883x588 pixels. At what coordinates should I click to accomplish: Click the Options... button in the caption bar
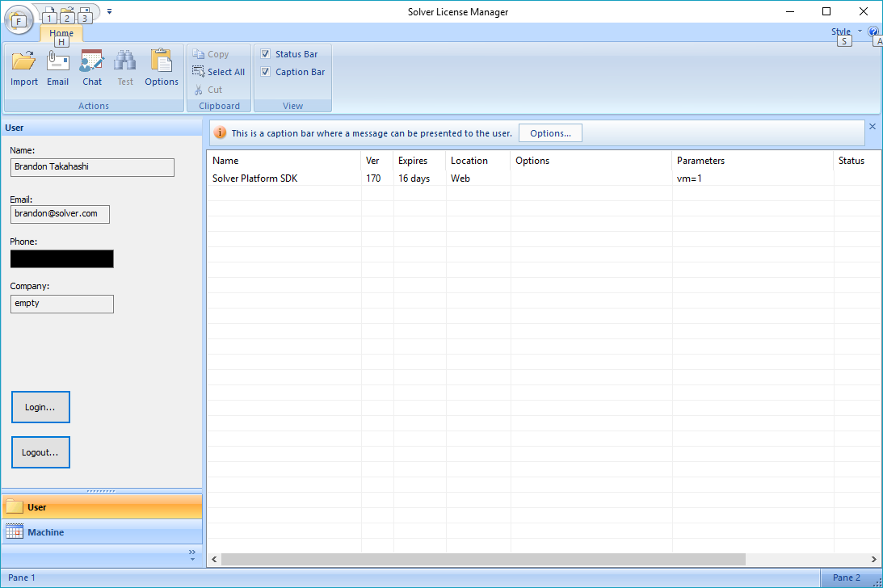(550, 133)
